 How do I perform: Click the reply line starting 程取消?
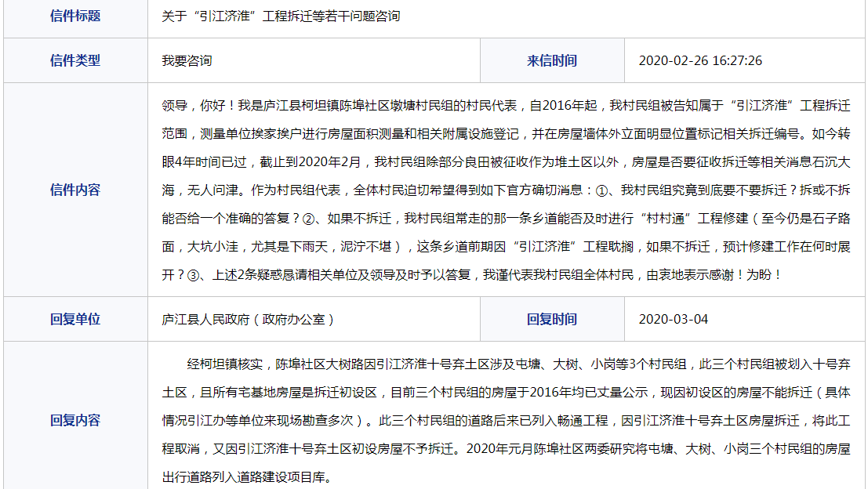[x=506, y=448]
